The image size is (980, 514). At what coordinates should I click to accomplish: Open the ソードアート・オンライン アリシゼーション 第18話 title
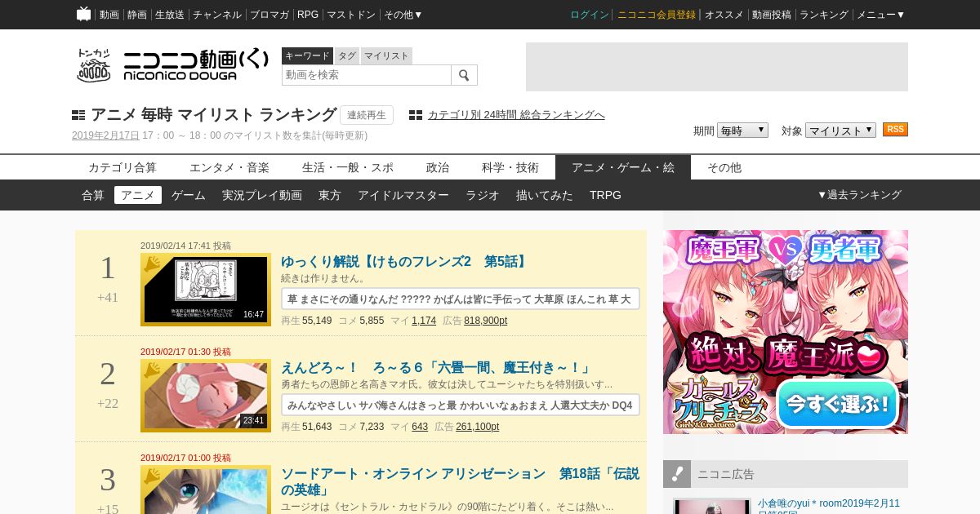click(461, 482)
